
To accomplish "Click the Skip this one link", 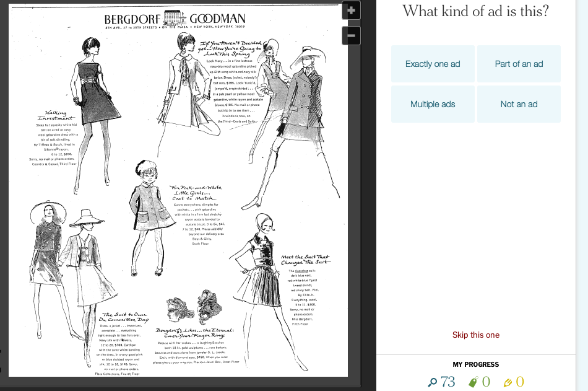I will pos(476,335).
